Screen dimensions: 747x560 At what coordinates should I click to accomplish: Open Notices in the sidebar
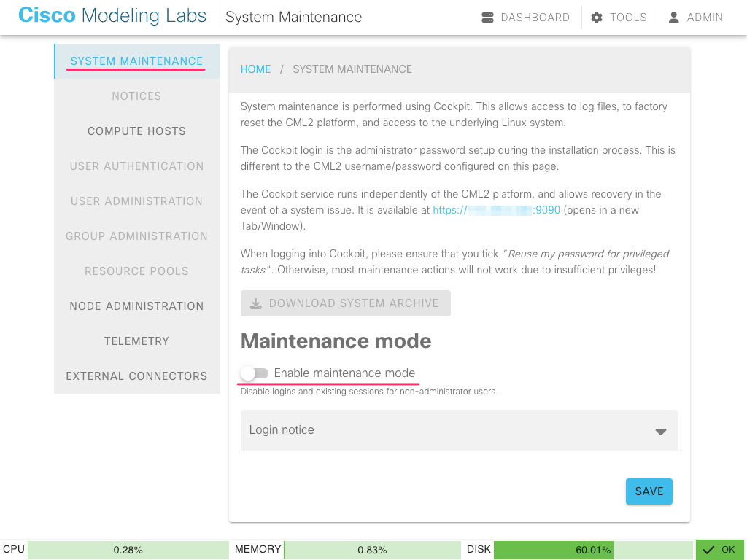point(136,96)
